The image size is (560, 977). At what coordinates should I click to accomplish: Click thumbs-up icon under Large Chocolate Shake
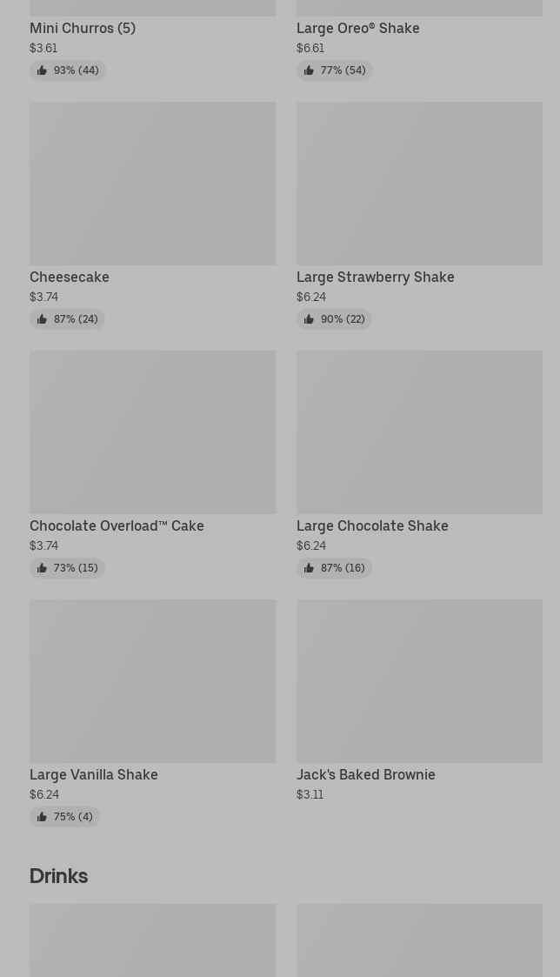[x=309, y=568]
